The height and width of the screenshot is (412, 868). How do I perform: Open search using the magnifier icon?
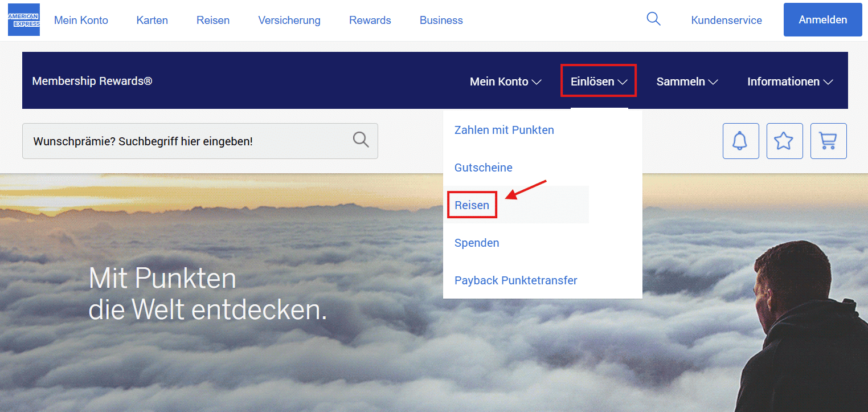point(653,19)
